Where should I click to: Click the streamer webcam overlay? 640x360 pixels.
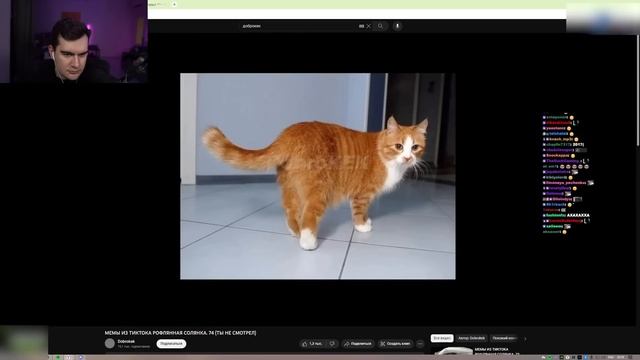click(74, 41)
